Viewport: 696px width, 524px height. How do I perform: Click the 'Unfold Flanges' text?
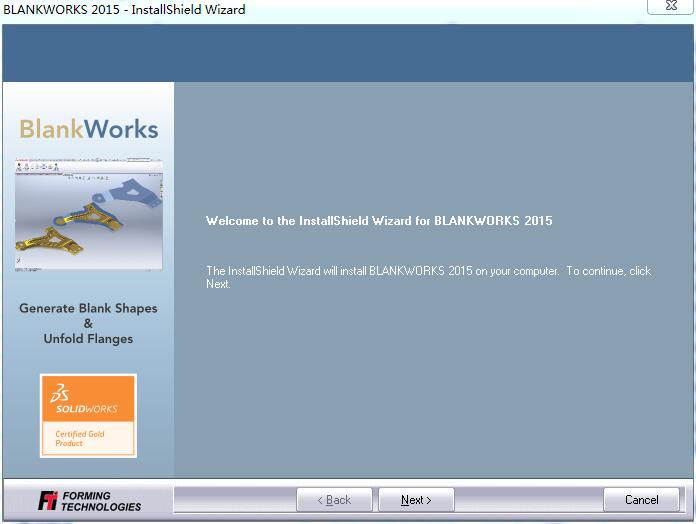pos(88,339)
